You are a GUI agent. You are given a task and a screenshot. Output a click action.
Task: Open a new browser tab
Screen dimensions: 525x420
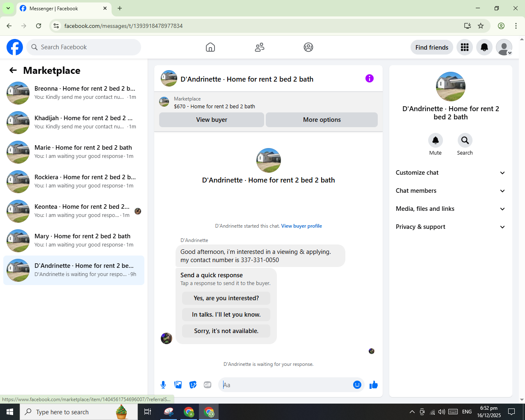click(120, 8)
